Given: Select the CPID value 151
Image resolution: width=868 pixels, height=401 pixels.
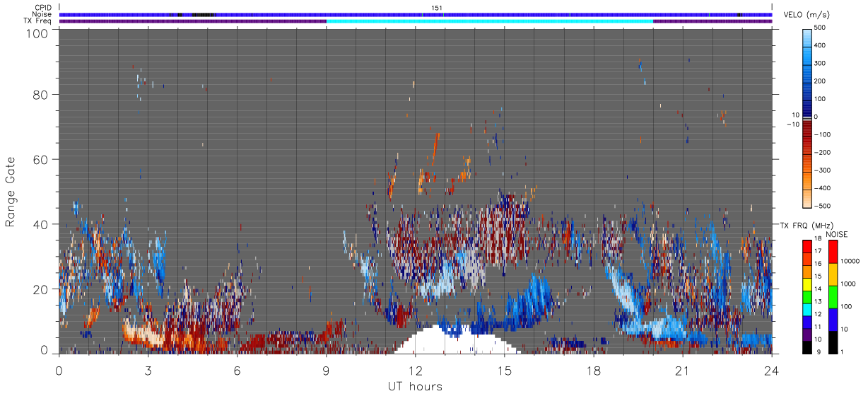Looking at the screenshot, I should pos(435,8).
